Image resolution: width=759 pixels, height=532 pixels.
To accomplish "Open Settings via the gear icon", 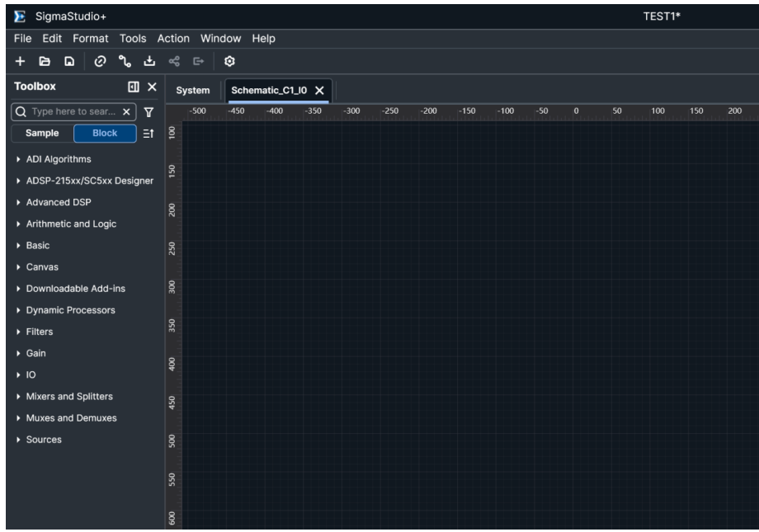I will (x=229, y=62).
